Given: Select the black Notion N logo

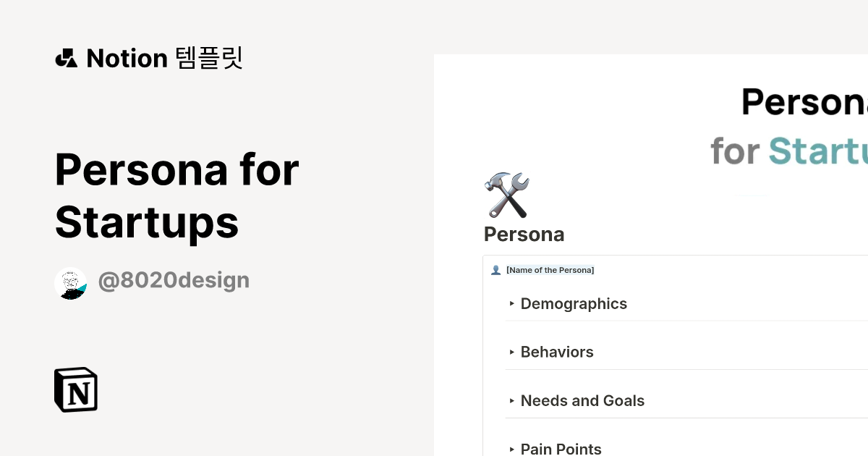Looking at the screenshot, I should pyautogui.click(x=75, y=389).
